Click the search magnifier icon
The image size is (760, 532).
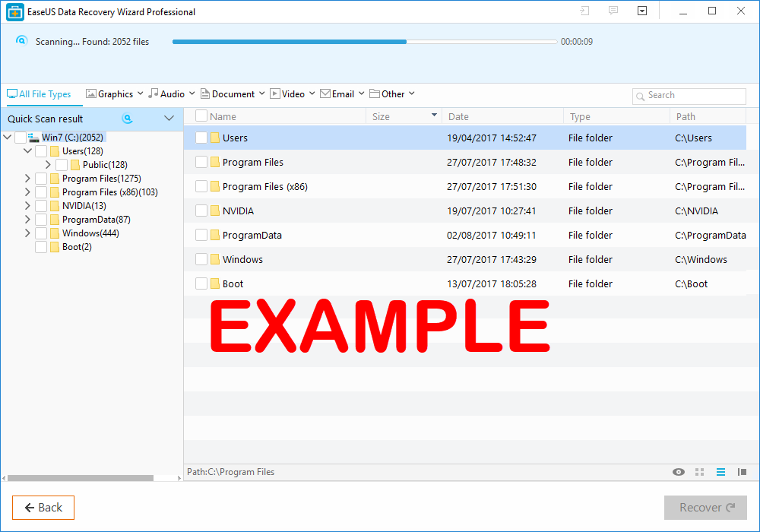tap(640, 96)
